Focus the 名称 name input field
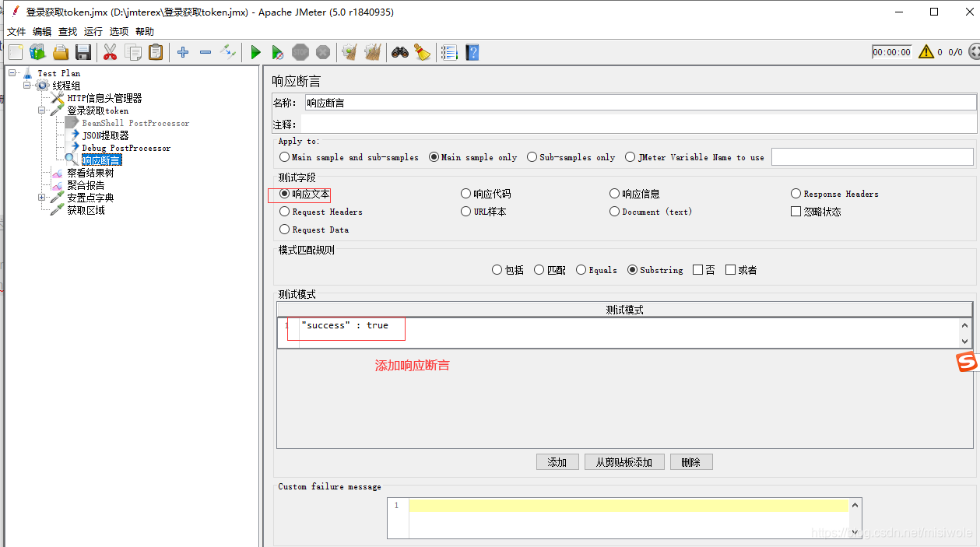 pyautogui.click(x=641, y=103)
